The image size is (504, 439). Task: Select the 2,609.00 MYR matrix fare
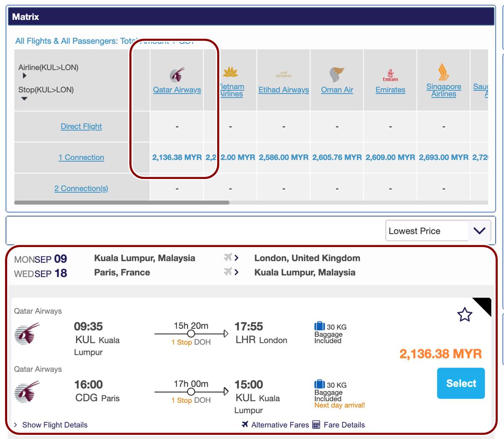click(390, 158)
